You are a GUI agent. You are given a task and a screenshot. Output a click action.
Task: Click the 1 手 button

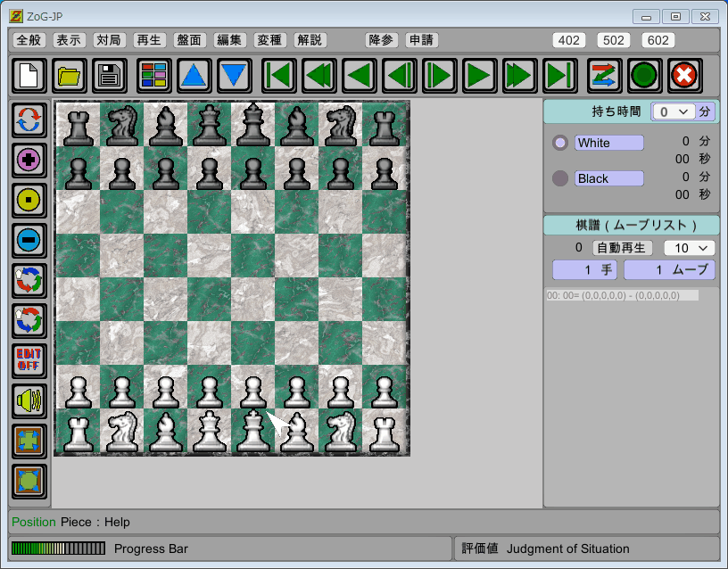click(x=584, y=270)
